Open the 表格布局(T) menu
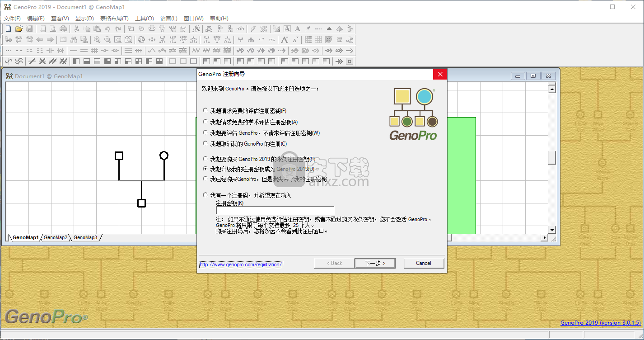 point(114,18)
